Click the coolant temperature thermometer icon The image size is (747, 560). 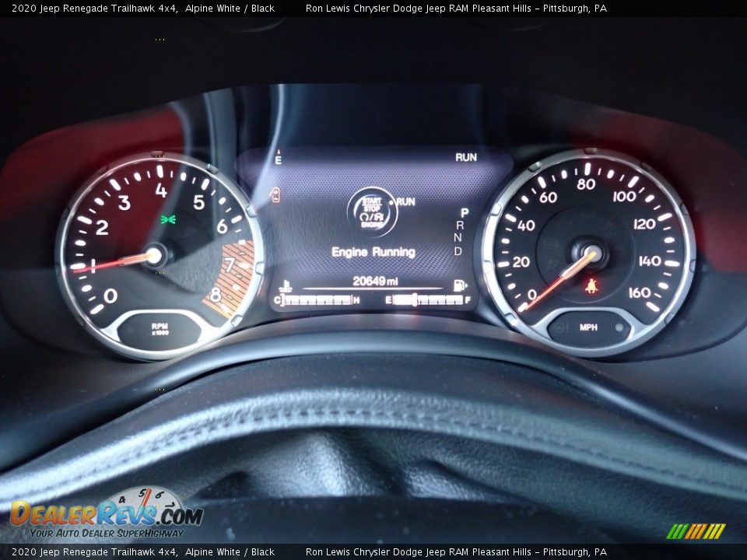tap(286, 286)
